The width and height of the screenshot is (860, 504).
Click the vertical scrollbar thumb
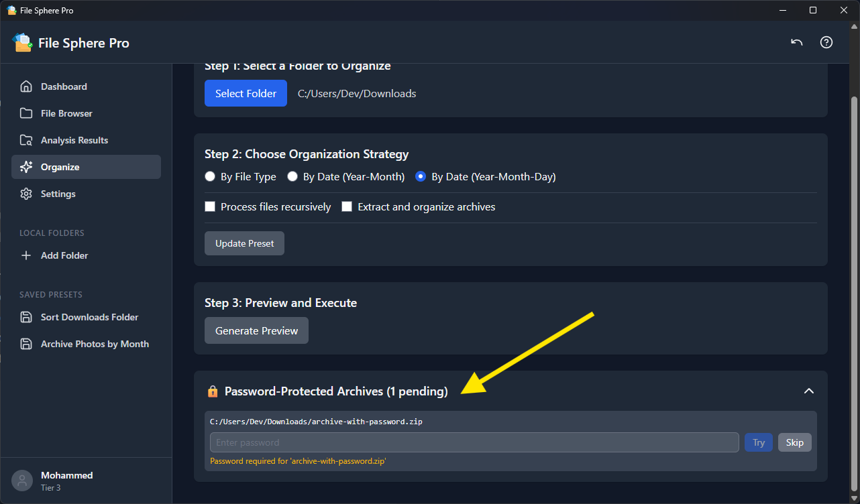click(854, 294)
